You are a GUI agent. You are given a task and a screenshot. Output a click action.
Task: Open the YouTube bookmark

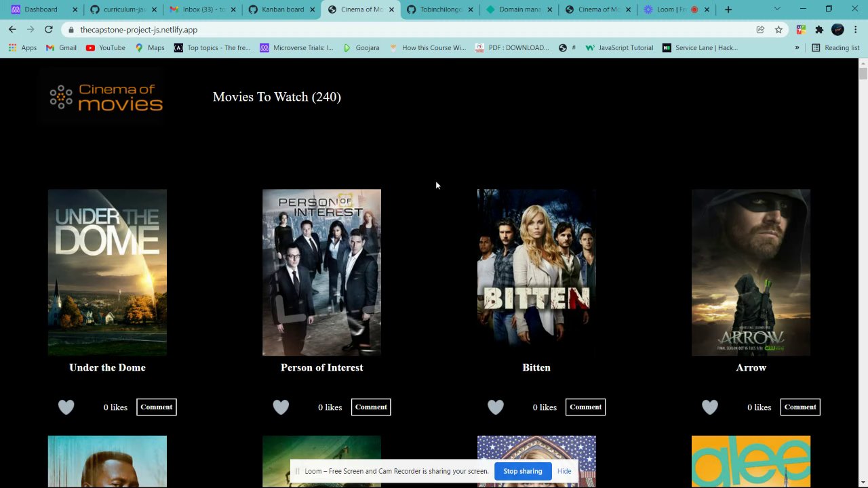106,48
